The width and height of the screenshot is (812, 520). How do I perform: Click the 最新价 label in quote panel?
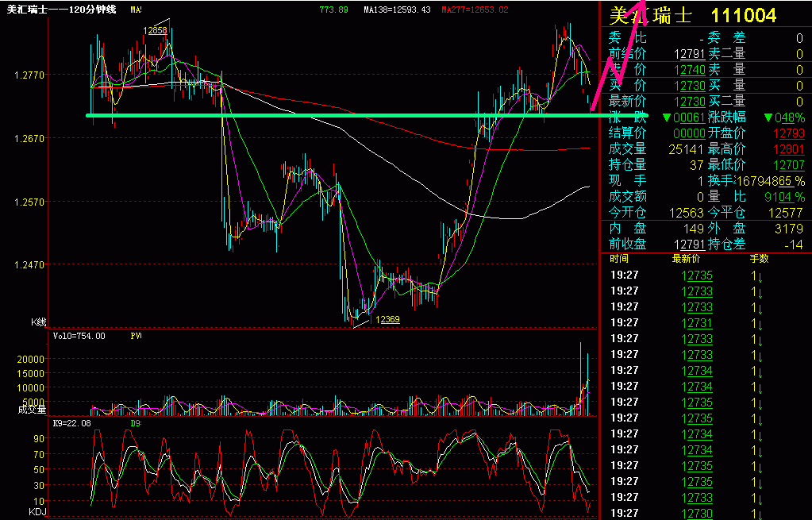pyautogui.click(x=628, y=101)
